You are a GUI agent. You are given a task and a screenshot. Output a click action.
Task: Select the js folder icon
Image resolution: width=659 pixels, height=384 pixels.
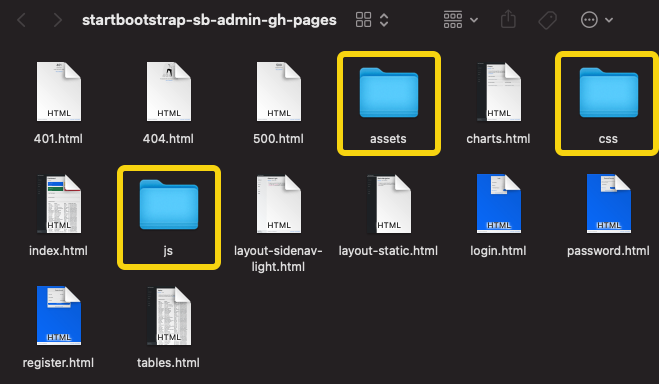[169, 205]
